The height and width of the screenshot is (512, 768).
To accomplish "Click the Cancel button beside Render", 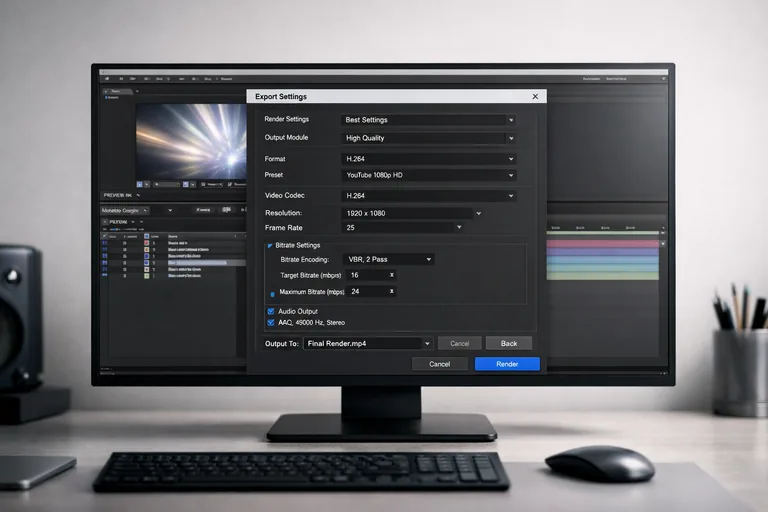I will (440, 364).
